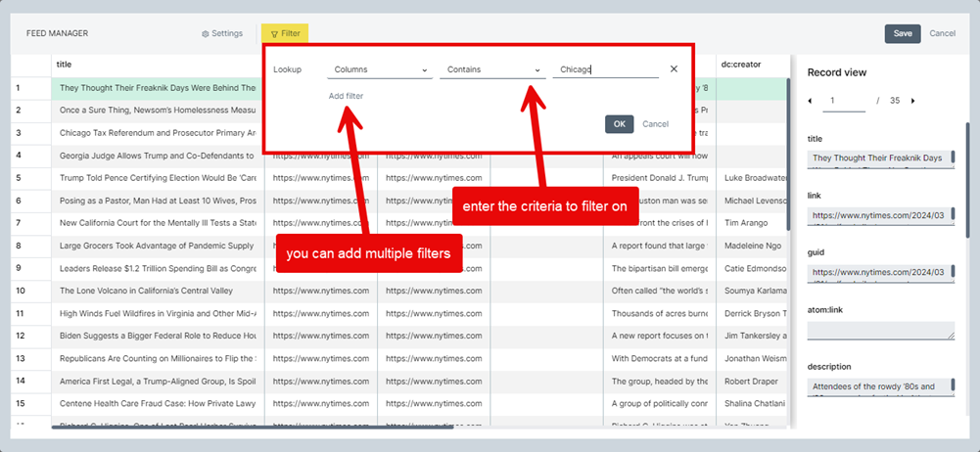Click the empty atom:link field
The height and width of the screenshot is (452, 980).
coord(881,331)
